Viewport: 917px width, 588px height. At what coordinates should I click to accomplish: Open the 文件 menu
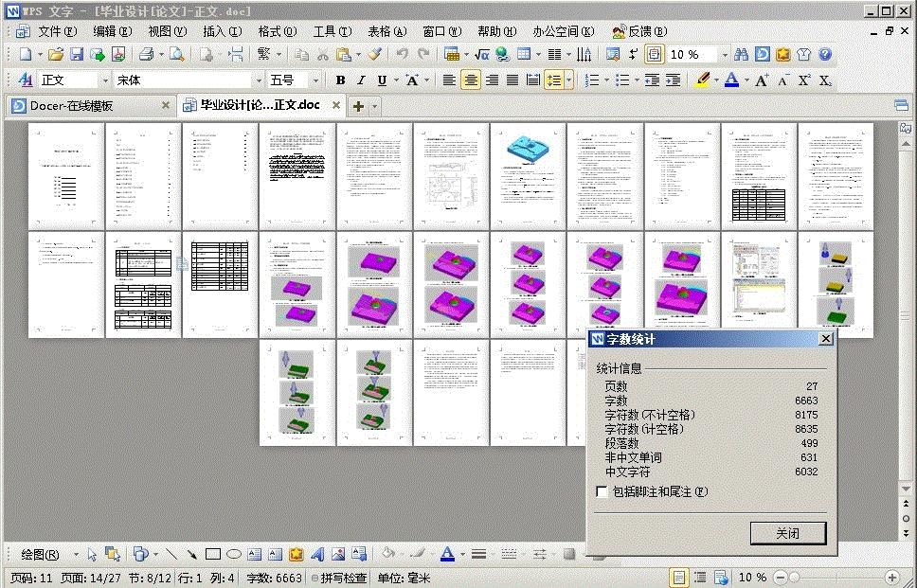click(x=57, y=31)
